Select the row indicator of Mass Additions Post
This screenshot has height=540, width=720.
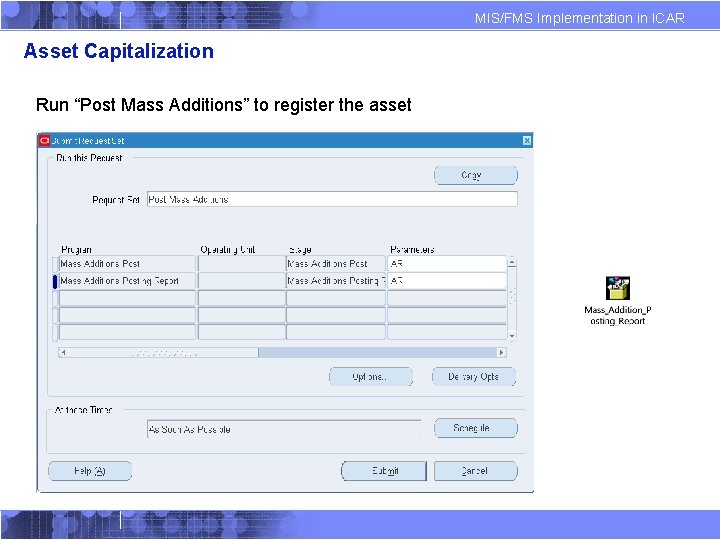click(x=55, y=264)
